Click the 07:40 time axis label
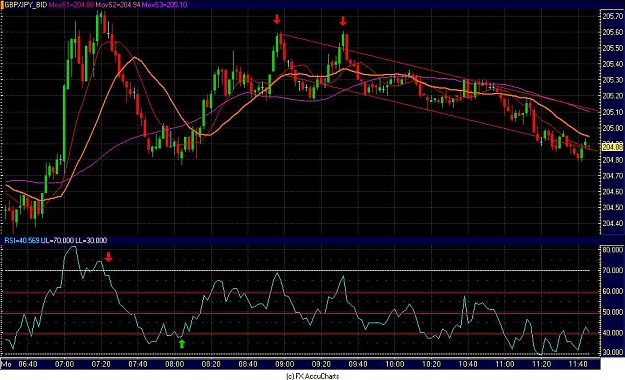The width and height of the screenshot is (625, 380). tap(138, 364)
